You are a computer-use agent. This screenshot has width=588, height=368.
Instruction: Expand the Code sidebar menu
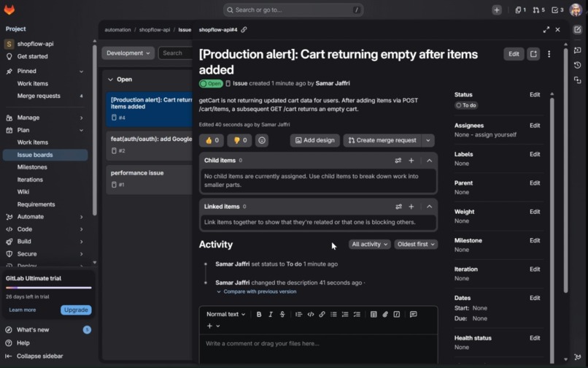tap(45, 229)
